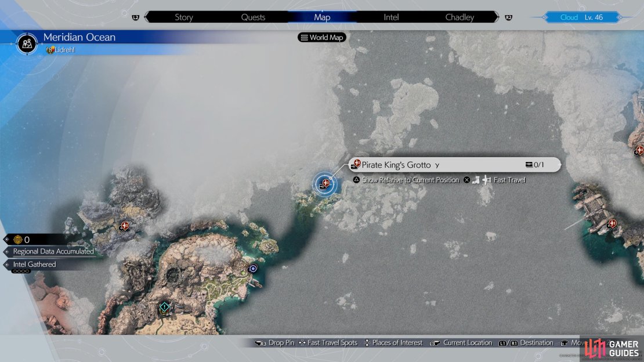Click the treasure chest 0/1 counter
The image size is (644, 362).
coord(535,165)
